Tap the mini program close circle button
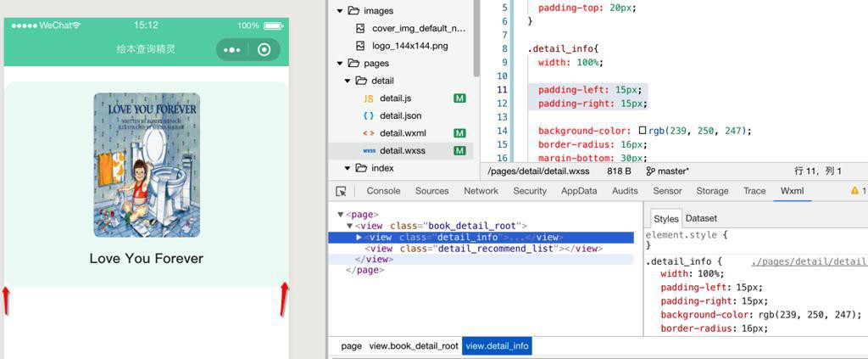 (264, 50)
